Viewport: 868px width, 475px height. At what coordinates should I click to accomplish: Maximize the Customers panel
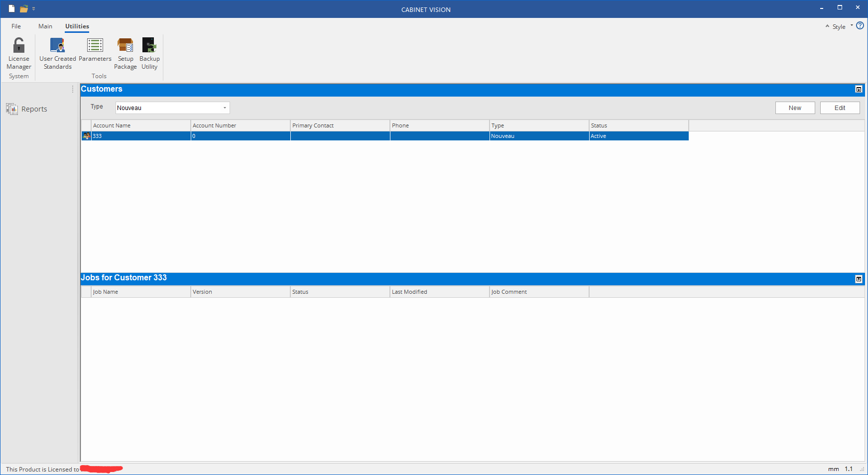[859, 90]
